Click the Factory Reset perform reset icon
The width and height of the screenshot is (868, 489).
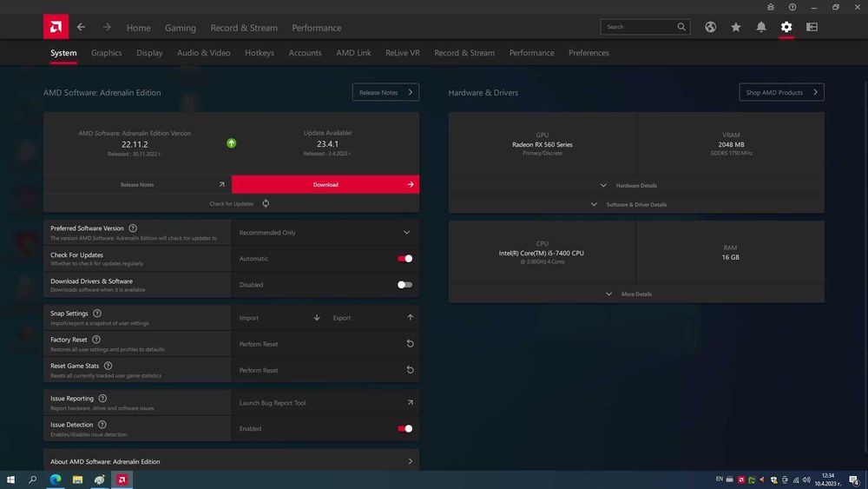410,344
